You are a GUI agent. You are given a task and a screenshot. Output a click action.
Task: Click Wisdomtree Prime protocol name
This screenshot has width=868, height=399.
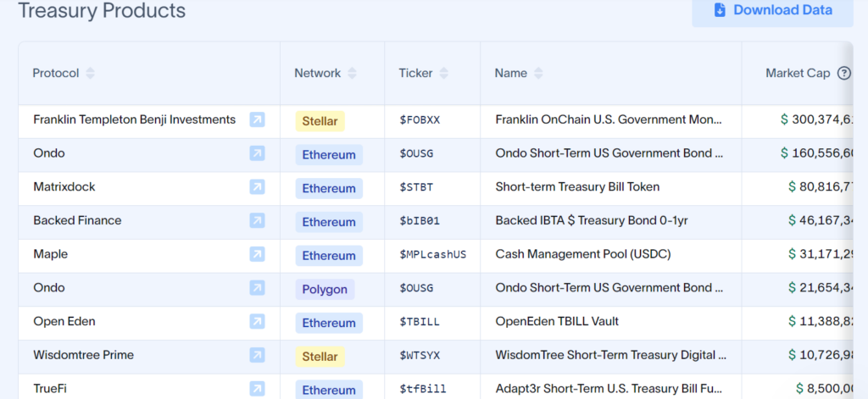[84, 355]
